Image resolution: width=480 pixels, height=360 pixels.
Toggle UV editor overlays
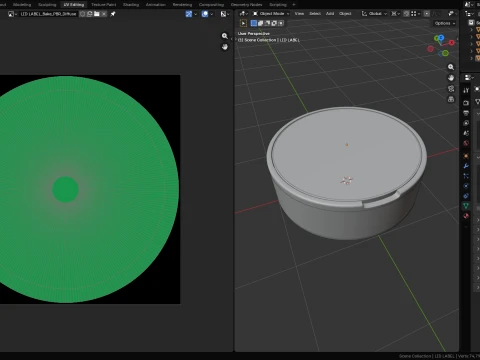coord(205,14)
